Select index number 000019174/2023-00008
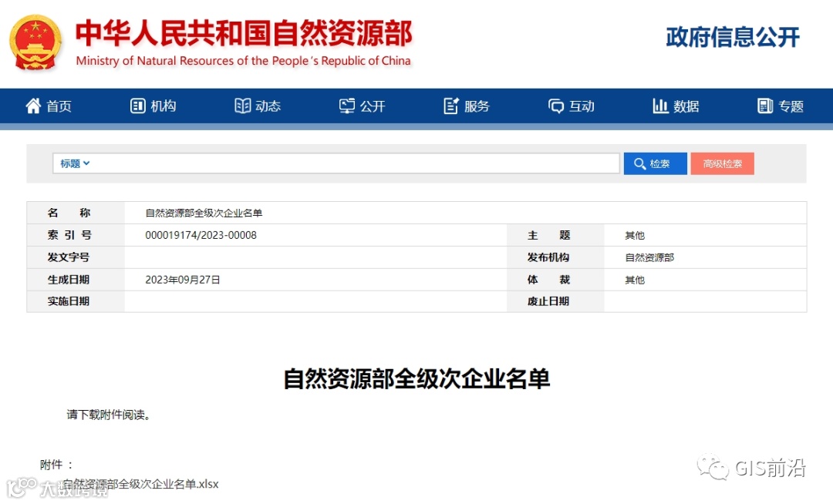Viewport: 833px width, 504px height. point(201,235)
